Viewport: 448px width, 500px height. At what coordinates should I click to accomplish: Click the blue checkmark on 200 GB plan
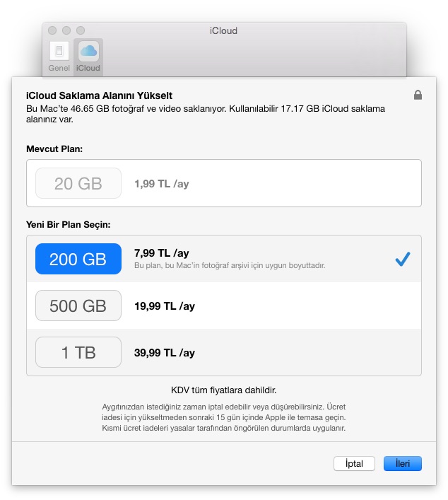click(x=403, y=260)
